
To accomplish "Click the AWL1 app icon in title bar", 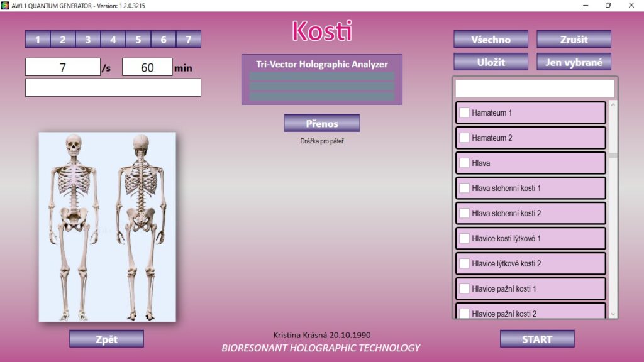I will (x=6, y=5).
